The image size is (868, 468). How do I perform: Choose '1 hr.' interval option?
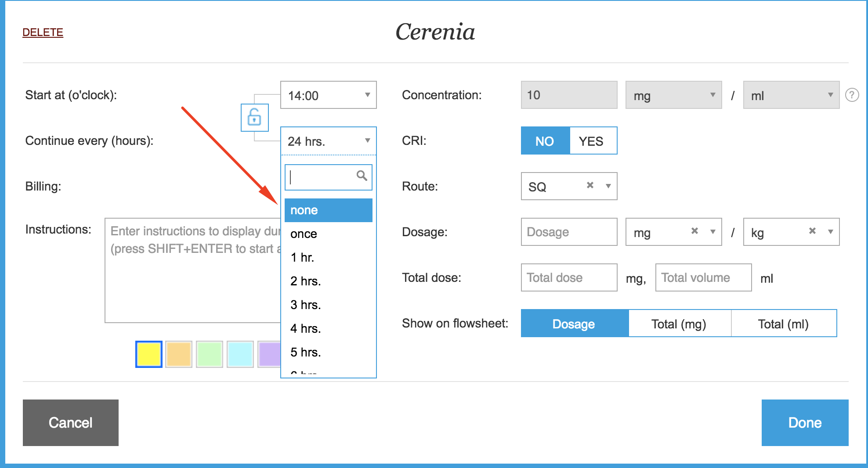tap(328, 258)
